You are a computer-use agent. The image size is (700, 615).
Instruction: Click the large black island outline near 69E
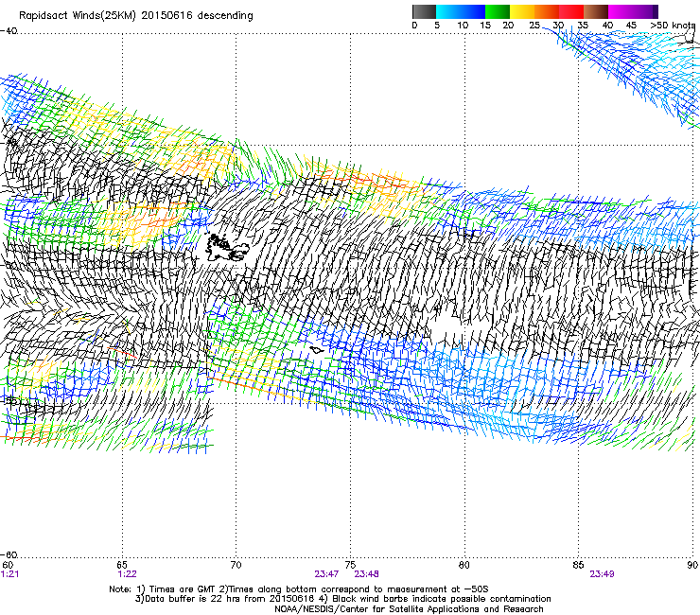tap(227, 247)
